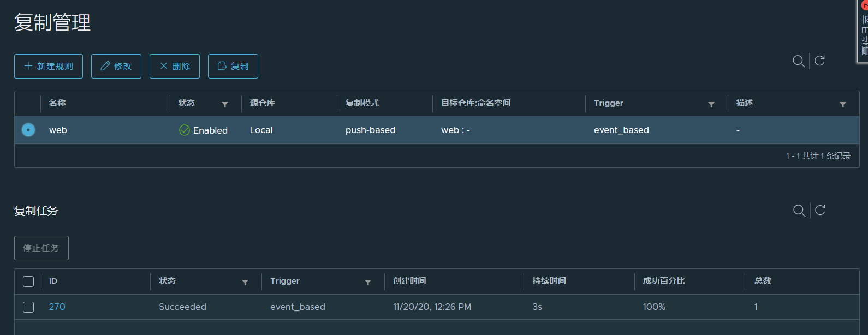
Task: Select the web rule radio button
Action: pyautogui.click(x=28, y=130)
